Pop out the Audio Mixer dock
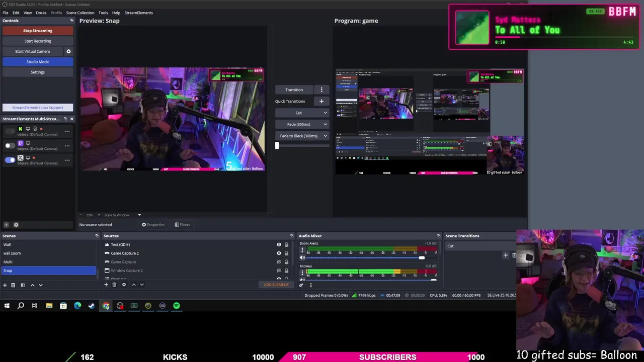 point(438,236)
